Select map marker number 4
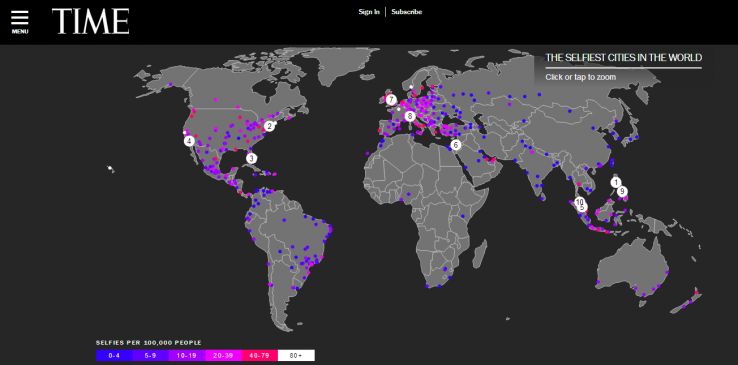 tap(189, 141)
